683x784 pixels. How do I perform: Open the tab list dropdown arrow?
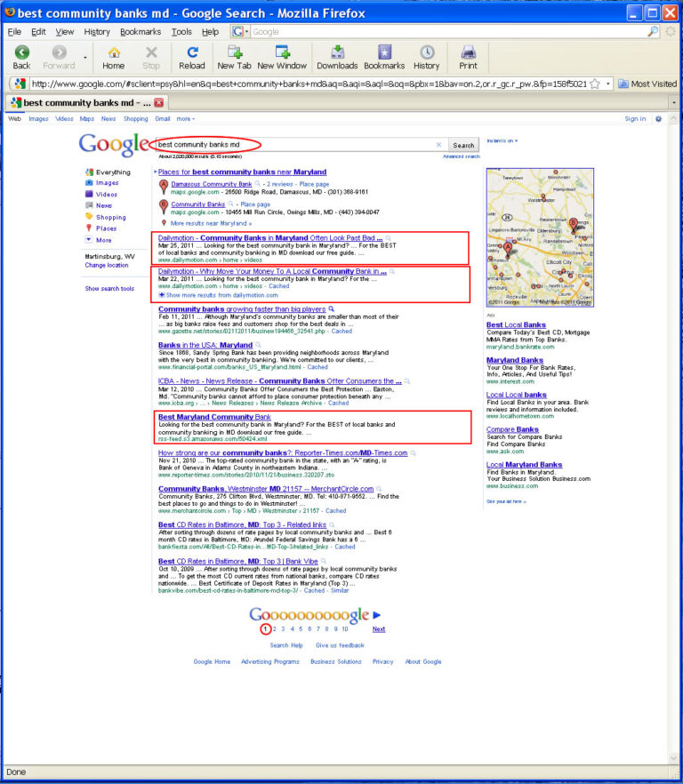pyautogui.click(x=674, y=102)
